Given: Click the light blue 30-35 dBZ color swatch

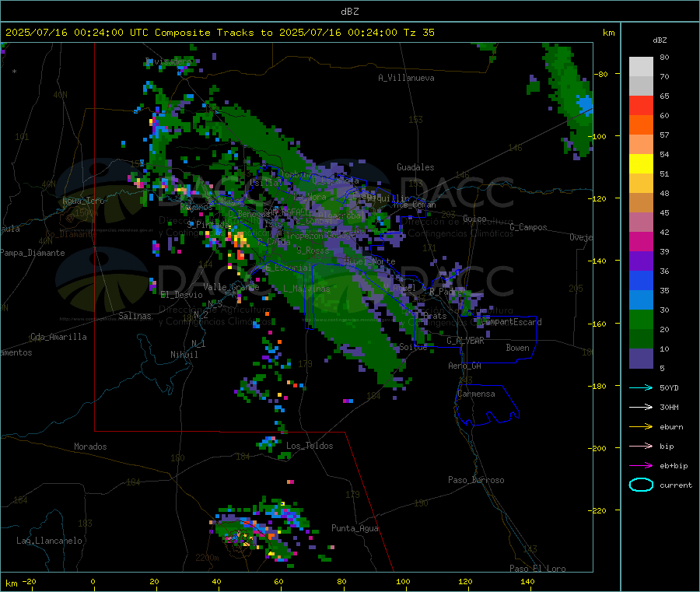Looking at the screenshot, I should [641, 300].
